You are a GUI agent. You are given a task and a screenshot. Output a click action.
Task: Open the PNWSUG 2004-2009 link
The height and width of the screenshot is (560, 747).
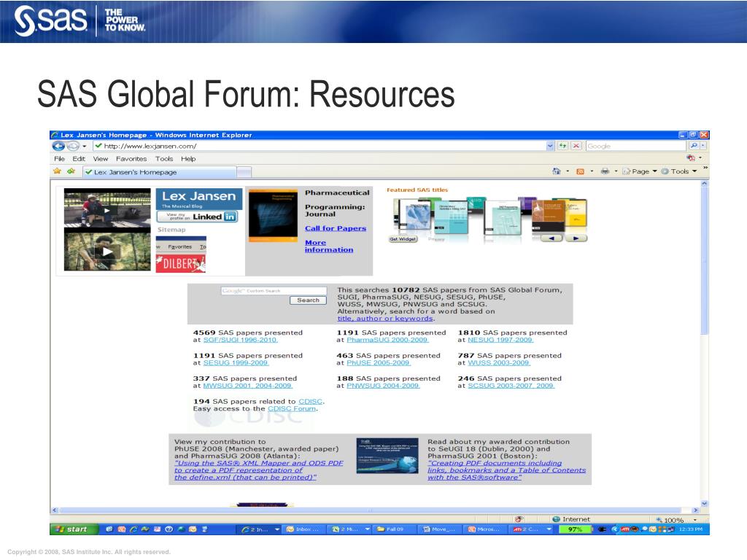(x=383, y=385)
